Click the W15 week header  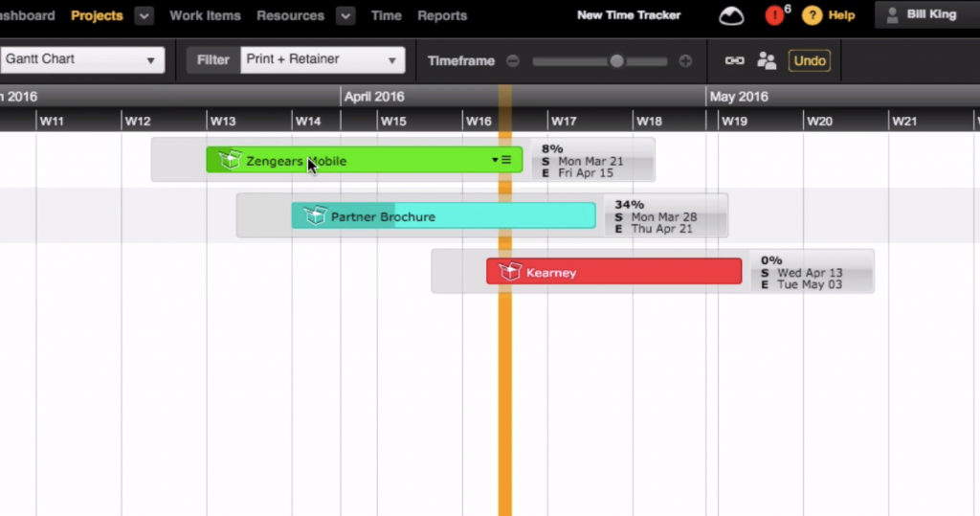[393, 122]
